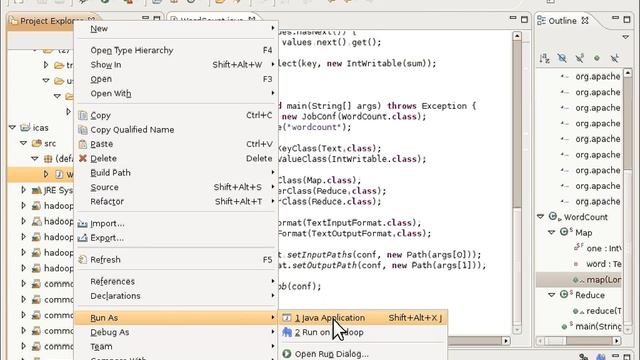
Task: Select Import... menu entry
Action: pyautogui.click(x=107, y=224)
